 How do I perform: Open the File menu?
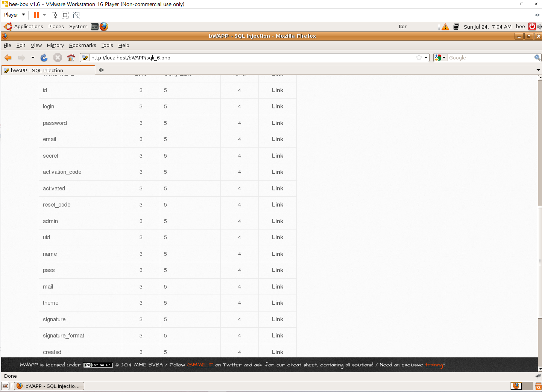click(8, 45)
